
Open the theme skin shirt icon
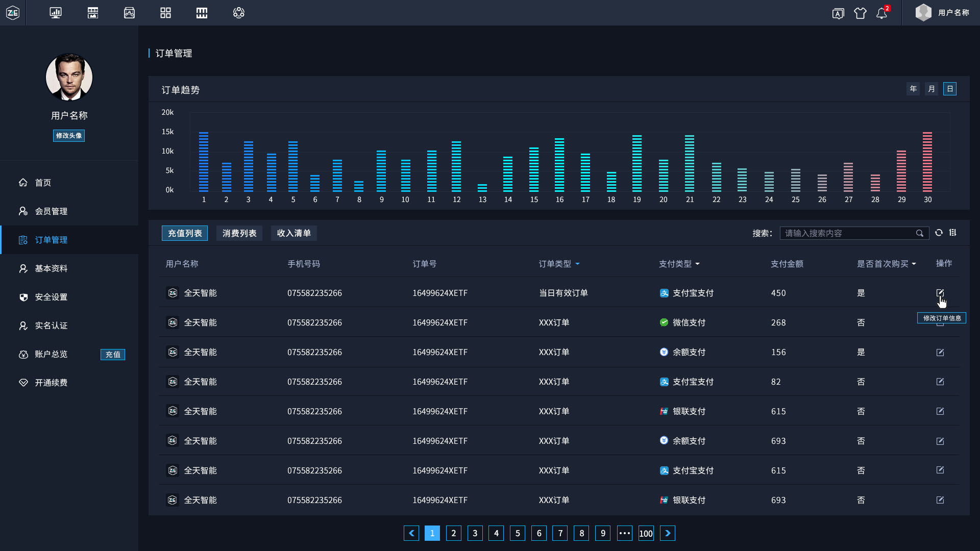click(x=860, y=13)
